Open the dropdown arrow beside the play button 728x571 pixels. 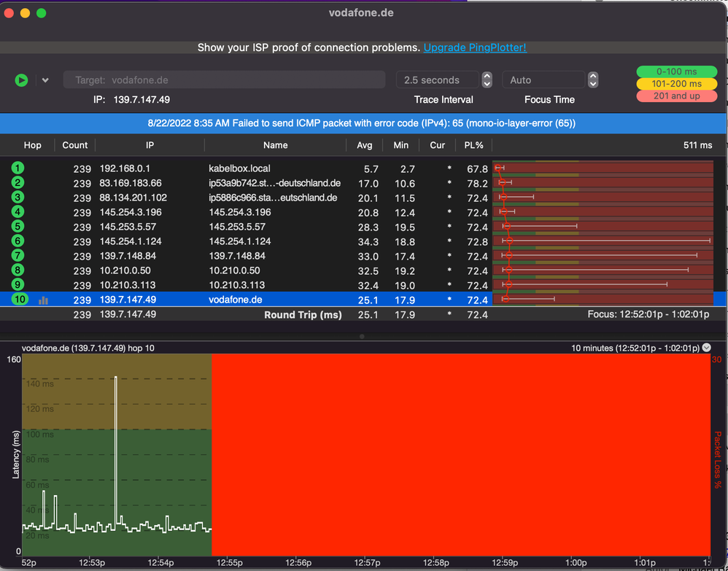coord(45,79)
